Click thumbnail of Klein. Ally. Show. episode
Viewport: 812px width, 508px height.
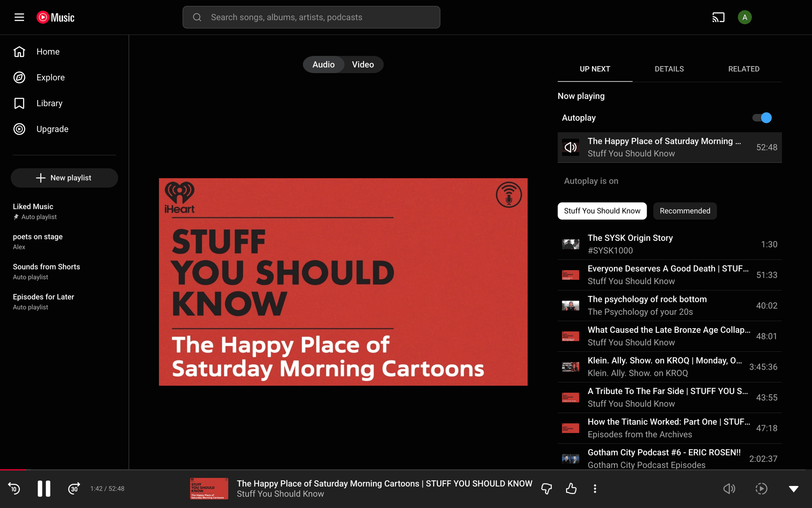coord(571,367)
